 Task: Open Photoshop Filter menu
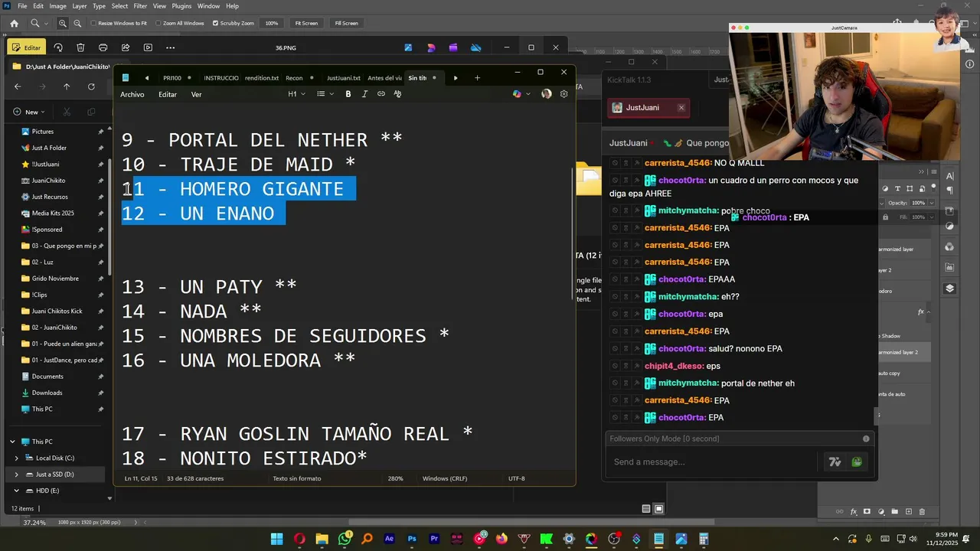140,6
